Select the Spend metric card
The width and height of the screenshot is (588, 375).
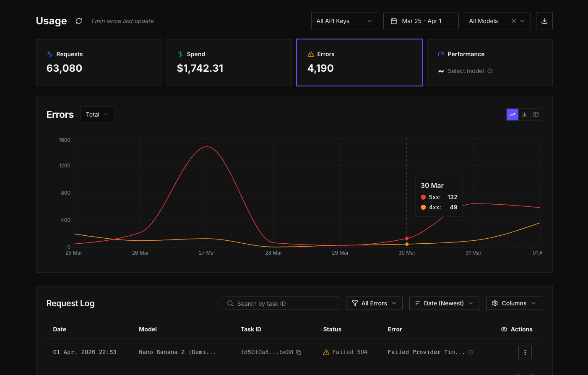tap(229, 62)
